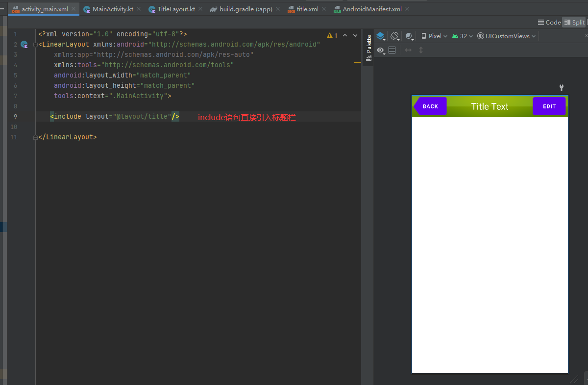The image size is (588, 385).
Task: Click the gutter class icon on line 2
Action: click(x=24, y=45)
